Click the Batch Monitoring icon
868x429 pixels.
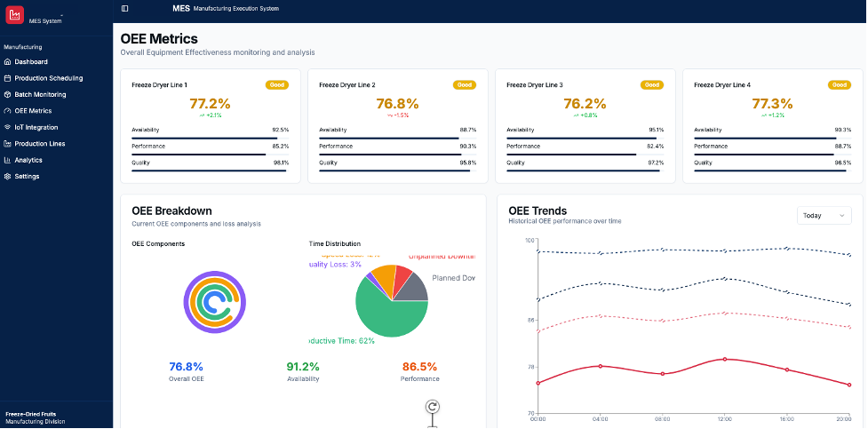pyautogui.click(x=7, y=94)
